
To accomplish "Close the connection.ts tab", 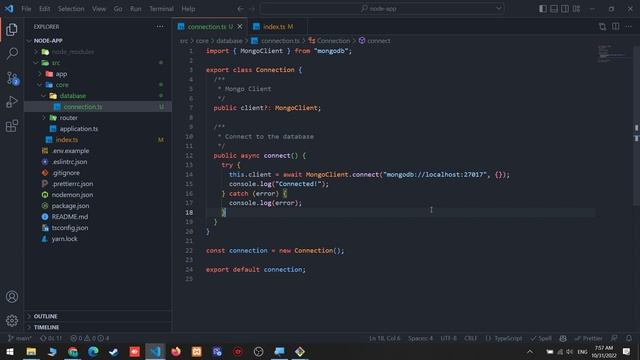I will click(240, 27).
